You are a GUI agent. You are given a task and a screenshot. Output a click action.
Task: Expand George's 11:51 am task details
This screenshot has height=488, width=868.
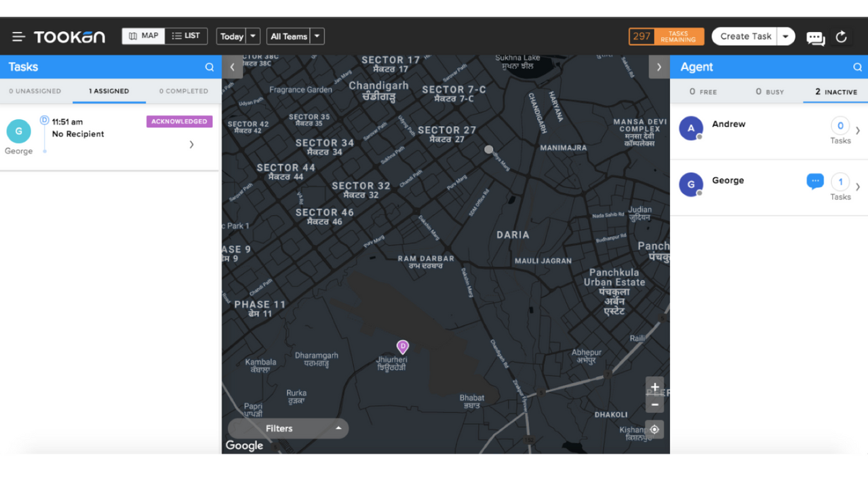191,144
